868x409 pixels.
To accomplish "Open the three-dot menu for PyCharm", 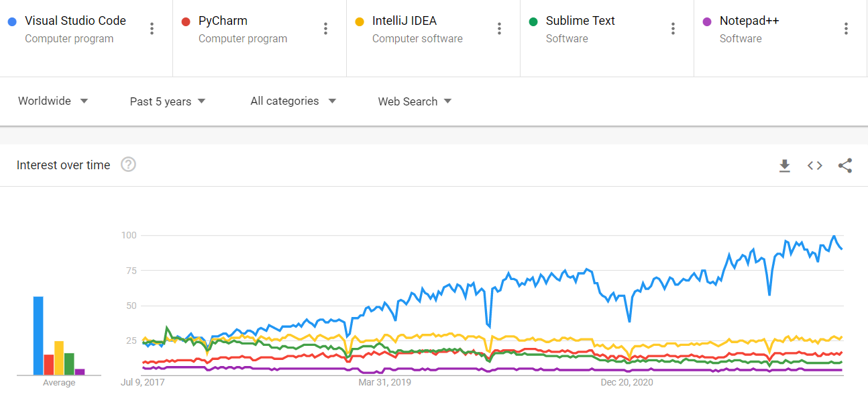I will (326, 28).
